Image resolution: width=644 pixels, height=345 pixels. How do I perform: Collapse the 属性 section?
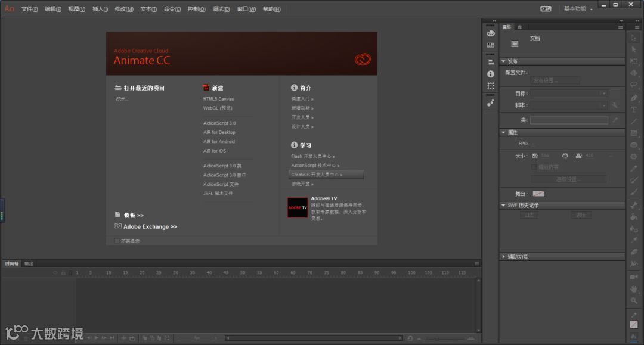coord(503,132)
